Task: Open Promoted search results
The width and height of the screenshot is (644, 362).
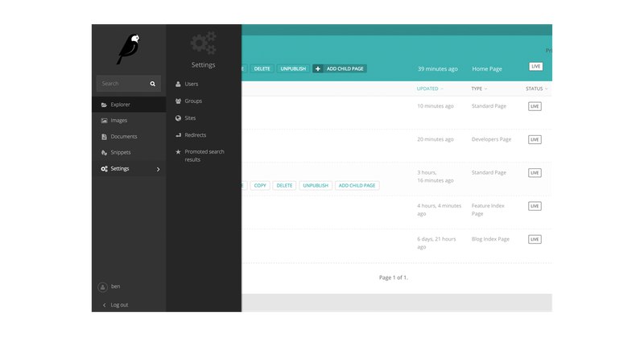Action: 204,155
